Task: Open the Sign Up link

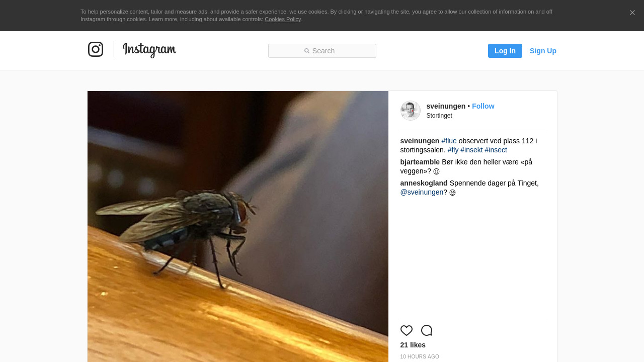Action: (543, 51)
